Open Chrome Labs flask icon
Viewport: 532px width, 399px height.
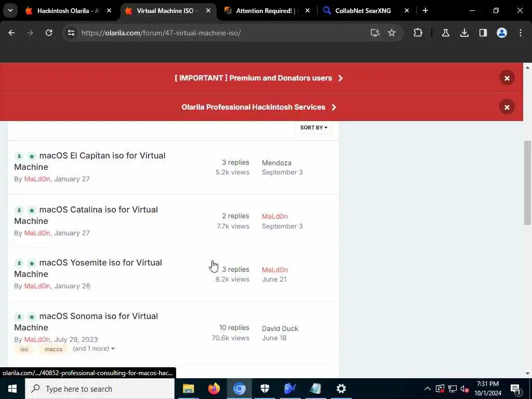tap(445, 33)
